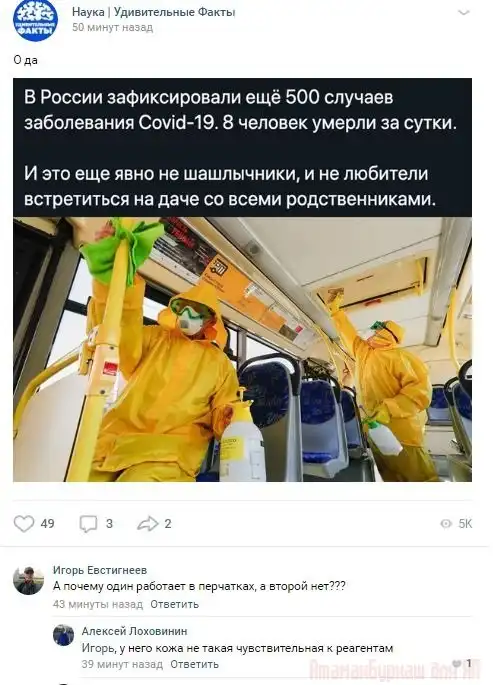The image size is (493, 685).
Task: Reply to Алексей Лоховинин's comment
Action: click(x=194, y=664)
